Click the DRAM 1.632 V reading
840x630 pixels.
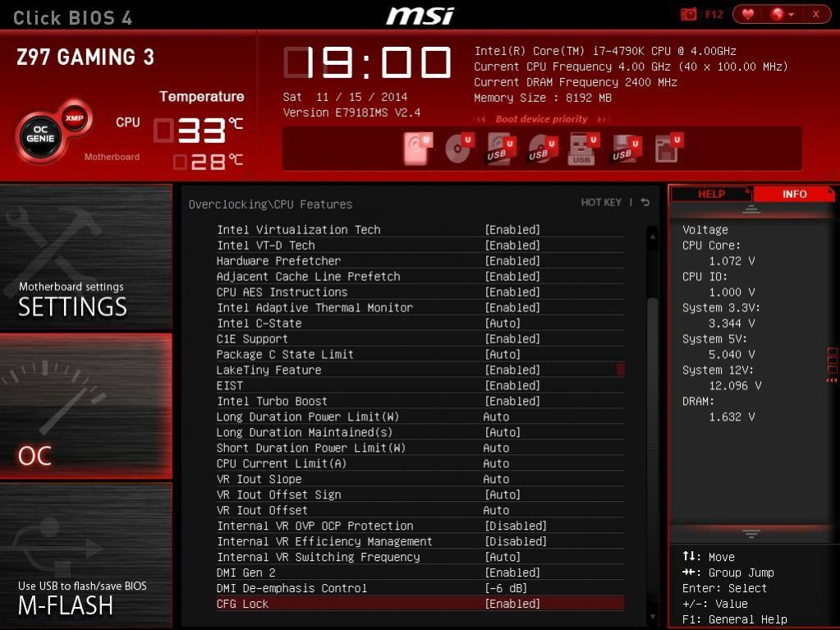tap(732, 416)
